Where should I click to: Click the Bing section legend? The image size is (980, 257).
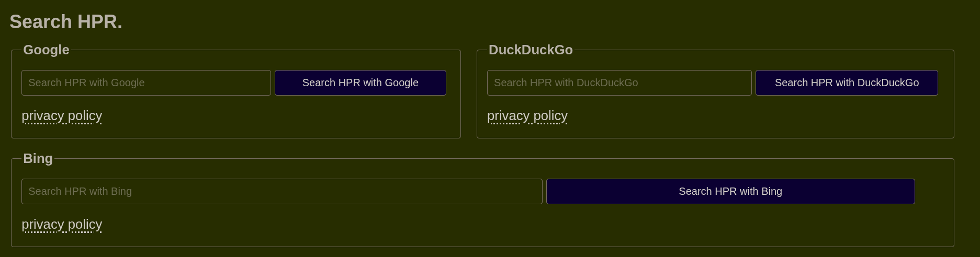point(38,158)
